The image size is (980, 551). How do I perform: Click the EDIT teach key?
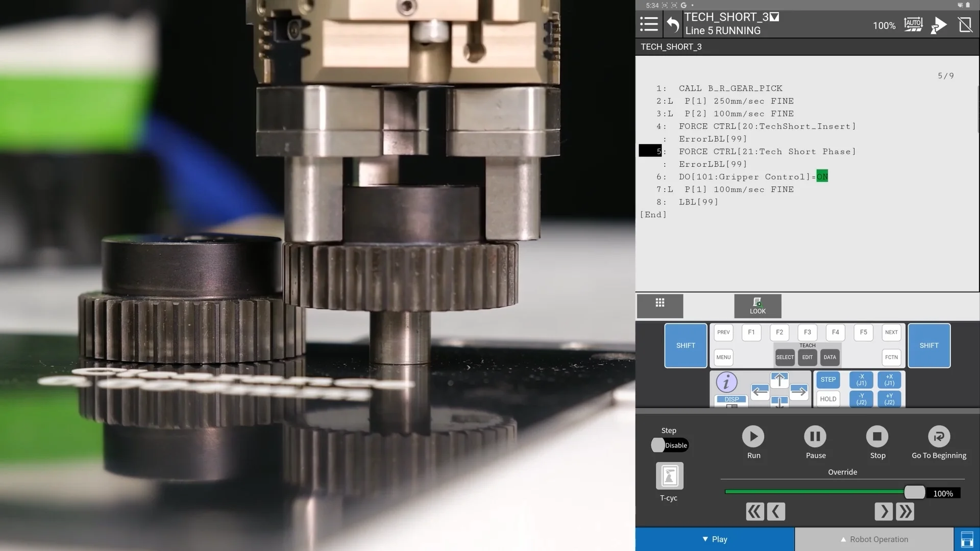(x=807, y=357)
